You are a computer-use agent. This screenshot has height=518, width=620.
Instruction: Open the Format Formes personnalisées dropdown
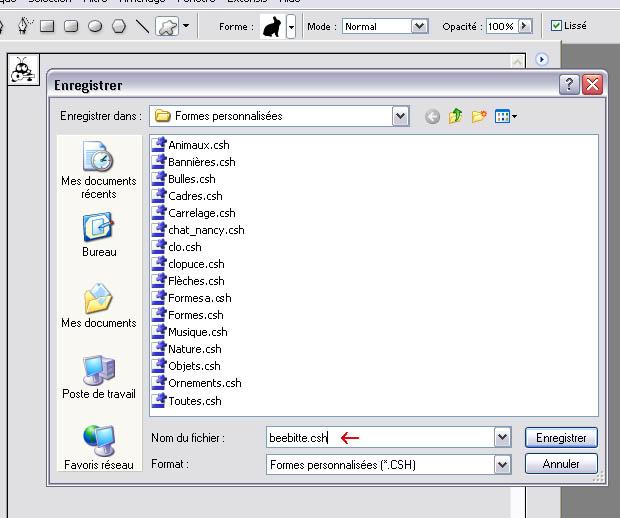pos(502,465)
